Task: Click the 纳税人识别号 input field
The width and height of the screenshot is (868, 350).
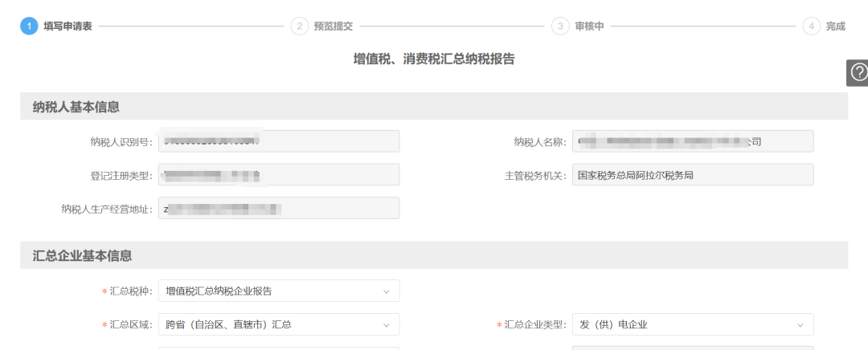Action: pyautogui.click(x=279, y=141)
